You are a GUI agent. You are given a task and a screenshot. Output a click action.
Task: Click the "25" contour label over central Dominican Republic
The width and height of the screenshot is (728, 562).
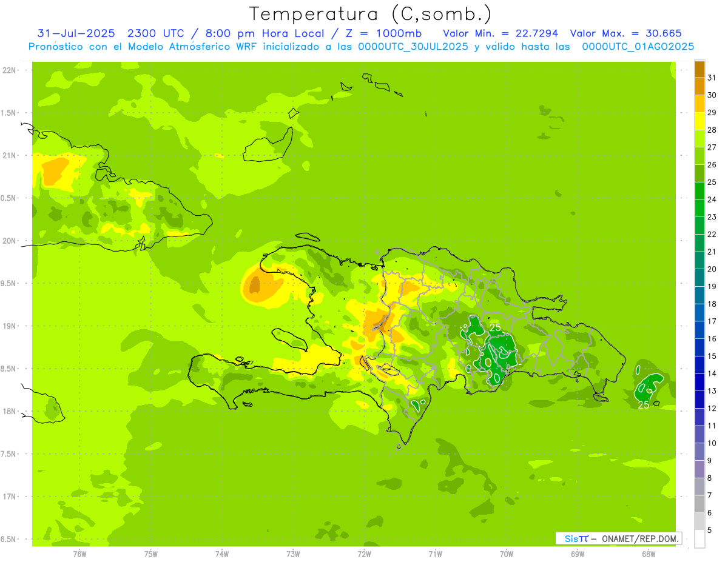[495, 327]
